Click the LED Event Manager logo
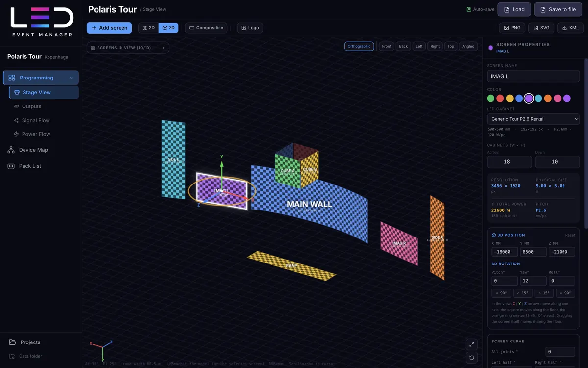The image size is (588, 368). point(42,22)
